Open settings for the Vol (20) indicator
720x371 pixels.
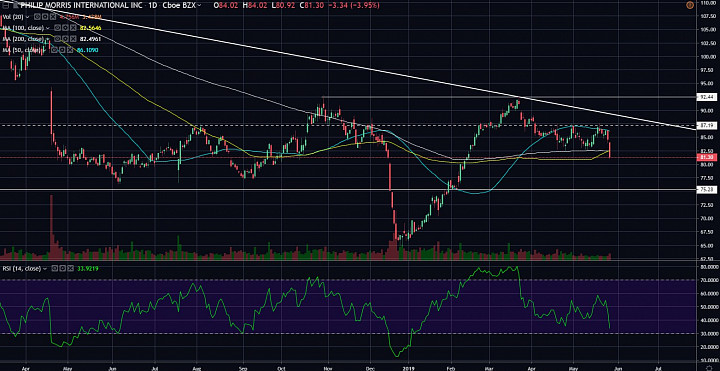point(45,17)
